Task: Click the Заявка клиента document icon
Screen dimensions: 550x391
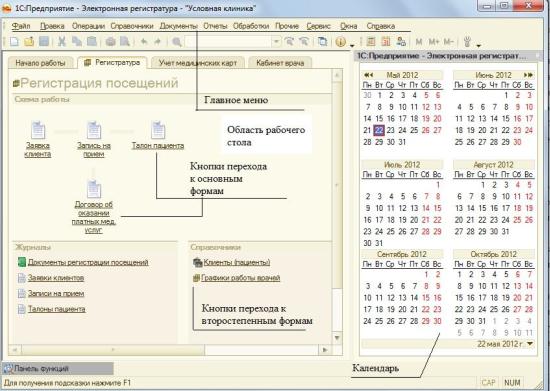Action: pyautogui.click(x=38, y=130)
